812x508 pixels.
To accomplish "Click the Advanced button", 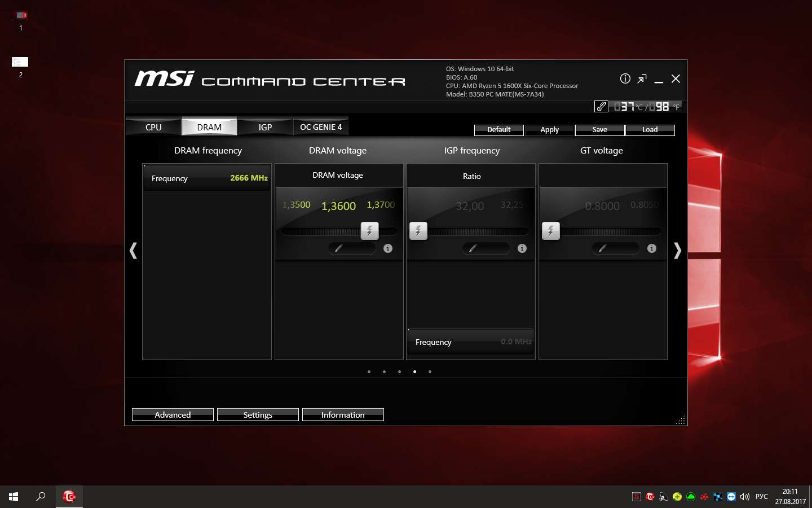I will point(173,415).
